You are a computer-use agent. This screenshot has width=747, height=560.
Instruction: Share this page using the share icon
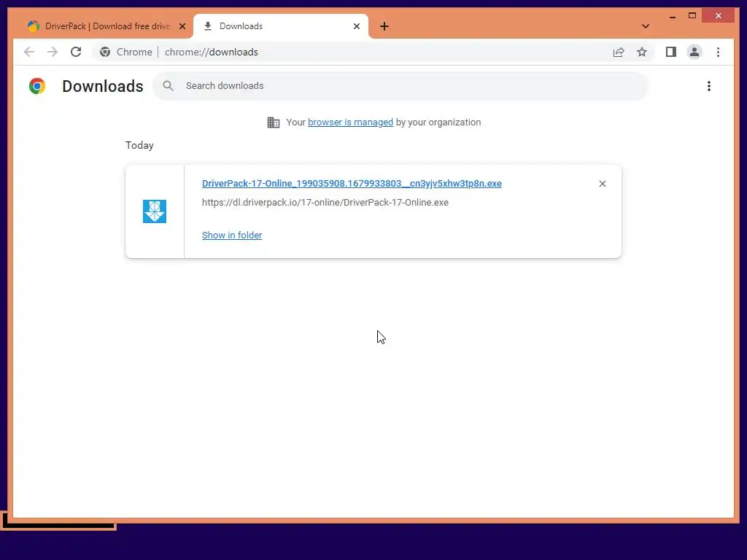click(619, 52)
